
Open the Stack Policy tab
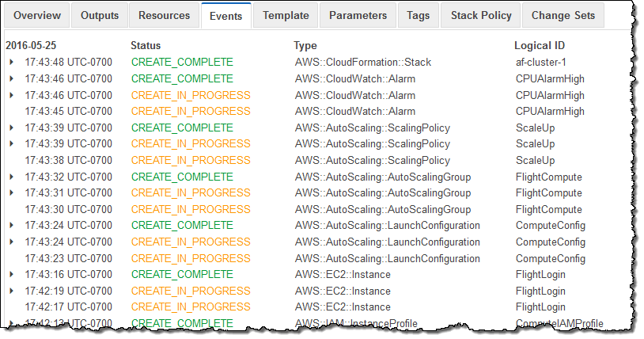481,15
